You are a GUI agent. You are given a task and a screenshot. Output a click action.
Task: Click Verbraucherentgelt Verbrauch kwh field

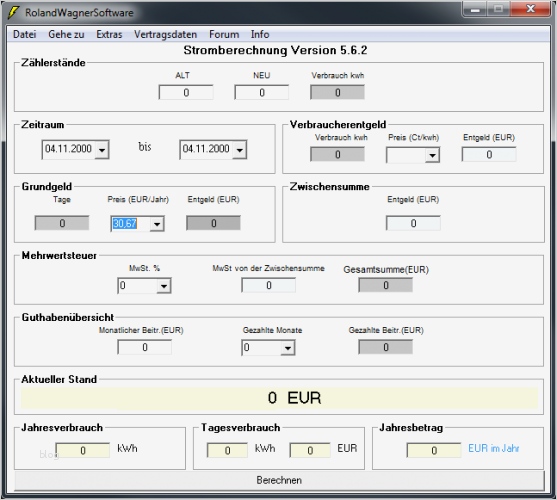point(337,154)
